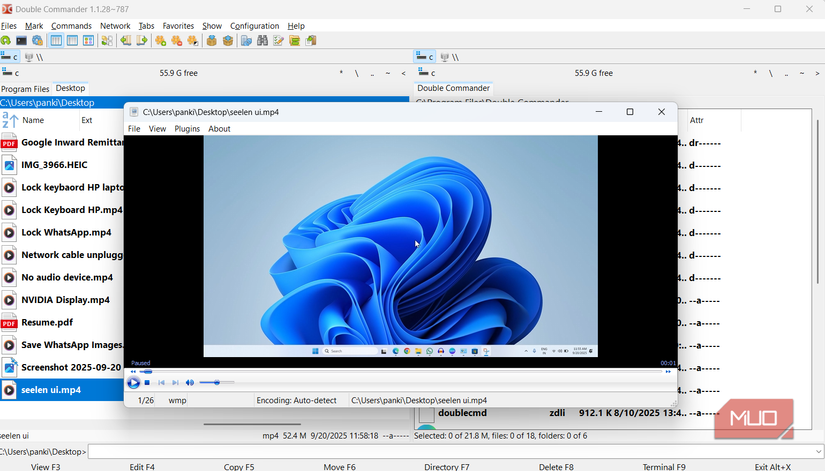Click the Copy F5 button
This screenshot has width=825, height=471.
click(239, 466)
